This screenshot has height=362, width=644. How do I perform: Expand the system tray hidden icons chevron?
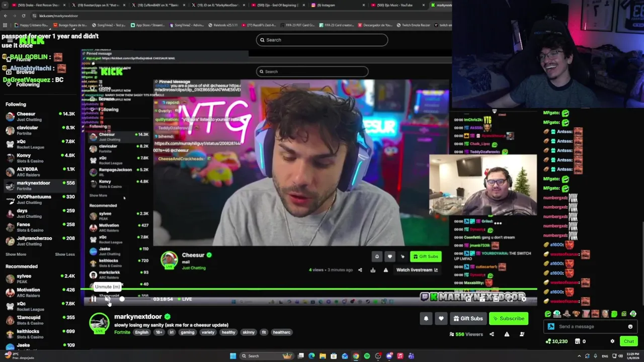tap(579, 356)
